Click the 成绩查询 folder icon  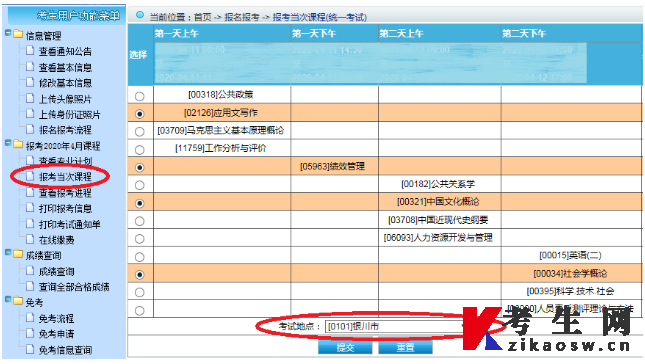(18, 254)
